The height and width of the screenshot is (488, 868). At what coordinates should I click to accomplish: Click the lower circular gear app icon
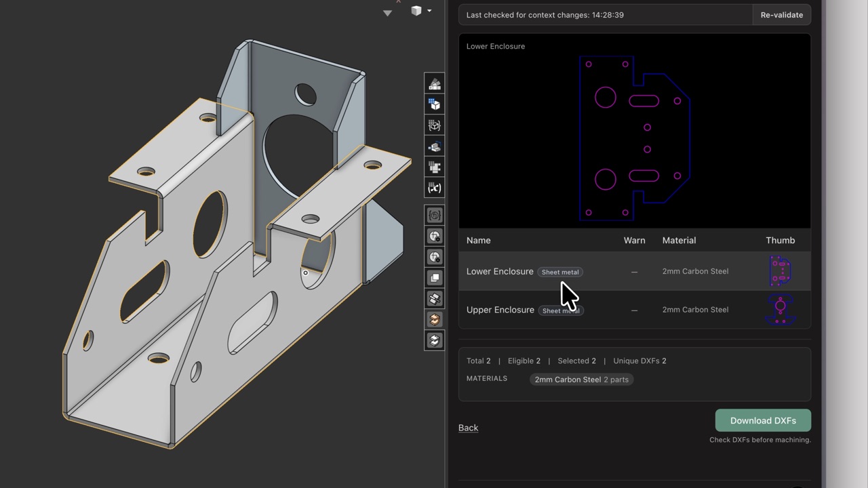pyautogui.click(x=435, y=258)
